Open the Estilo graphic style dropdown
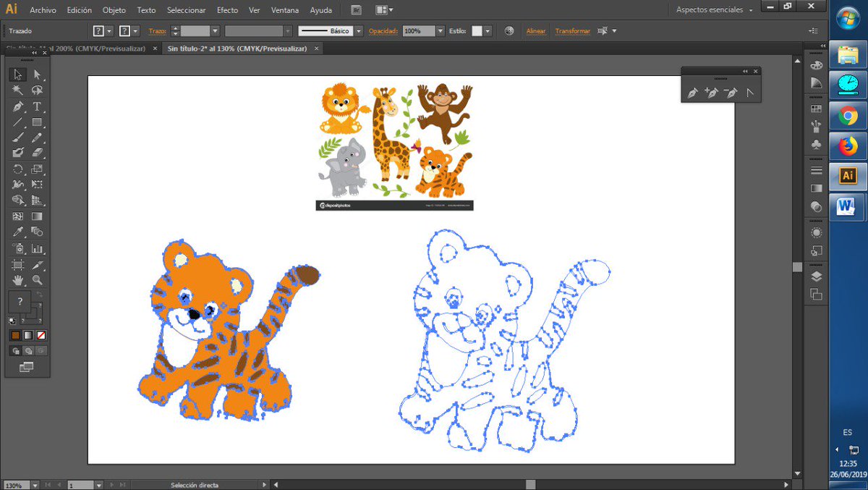868x490 pixels. coord(488,31)
